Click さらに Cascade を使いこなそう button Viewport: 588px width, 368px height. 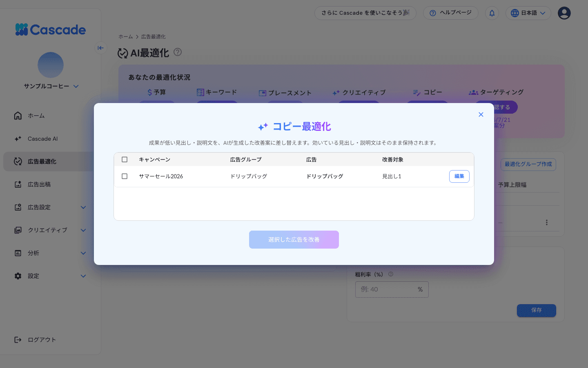[365, 13]
